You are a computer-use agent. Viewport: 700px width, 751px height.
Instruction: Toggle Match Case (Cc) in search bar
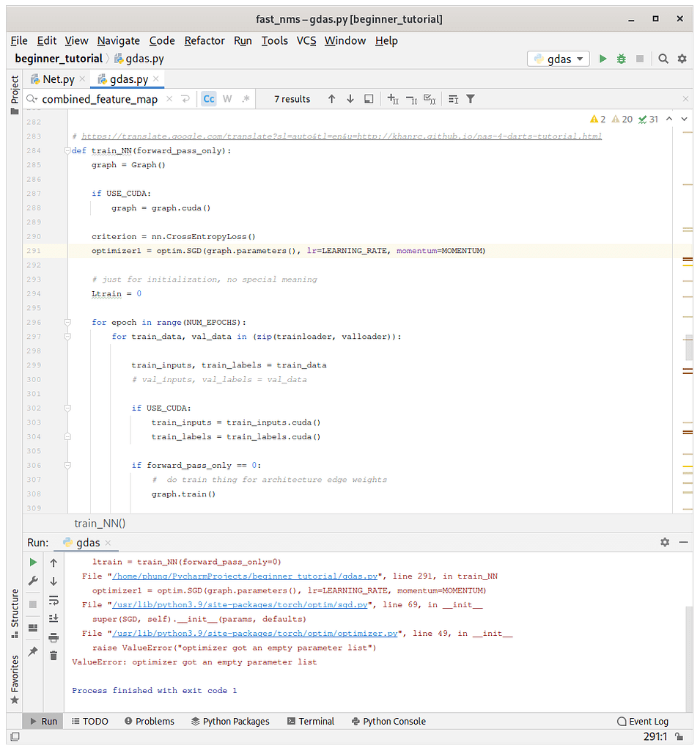[x=209, y=99]
